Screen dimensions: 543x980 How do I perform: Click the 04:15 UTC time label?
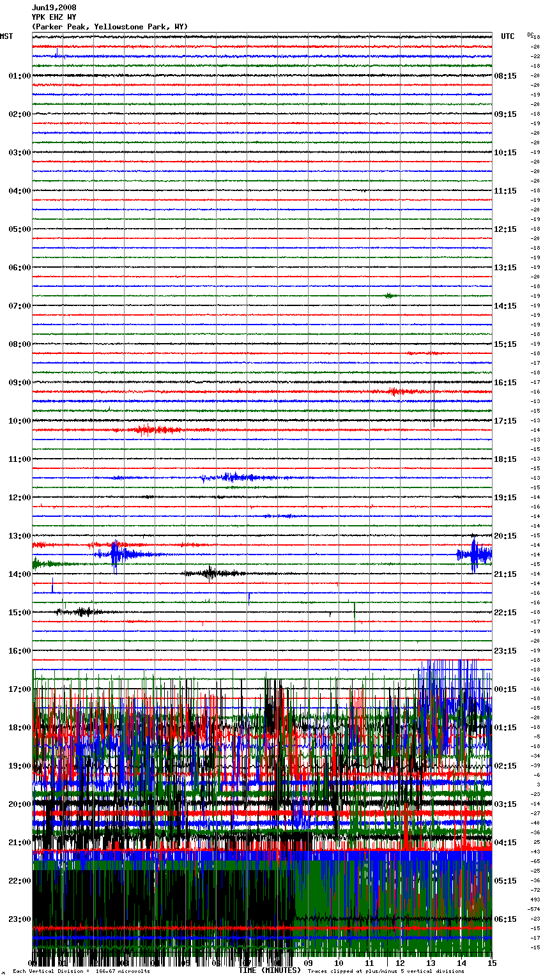coord(505,843)
